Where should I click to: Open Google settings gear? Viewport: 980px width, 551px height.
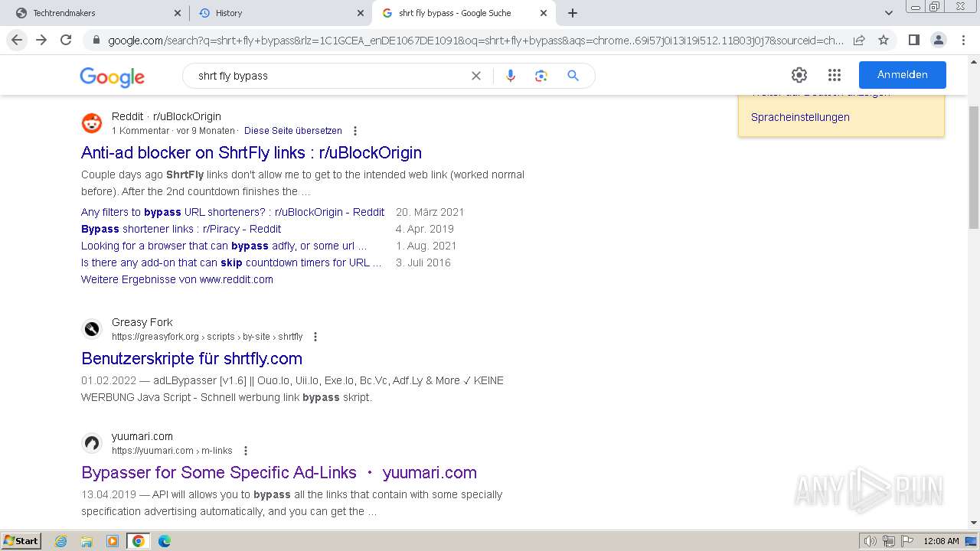(x=799, y=75)
